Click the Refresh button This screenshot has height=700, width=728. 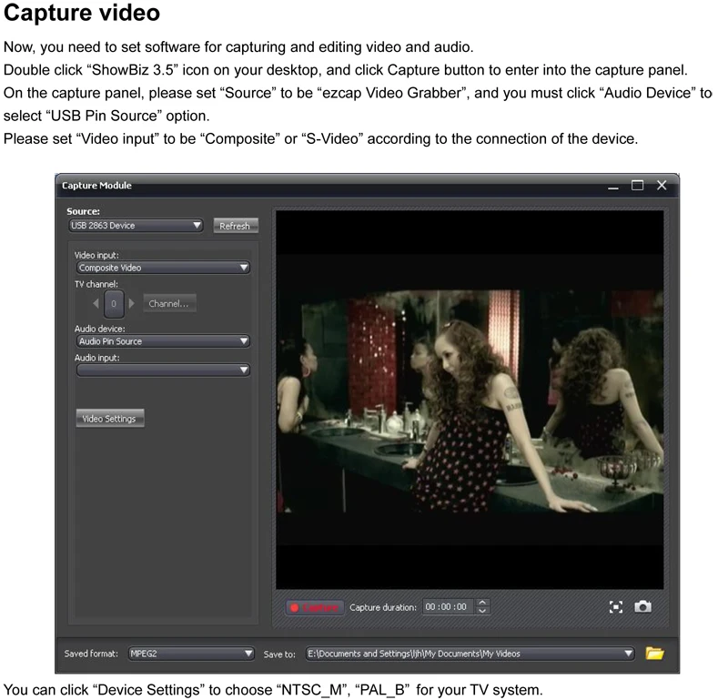[x=236, y=227]
